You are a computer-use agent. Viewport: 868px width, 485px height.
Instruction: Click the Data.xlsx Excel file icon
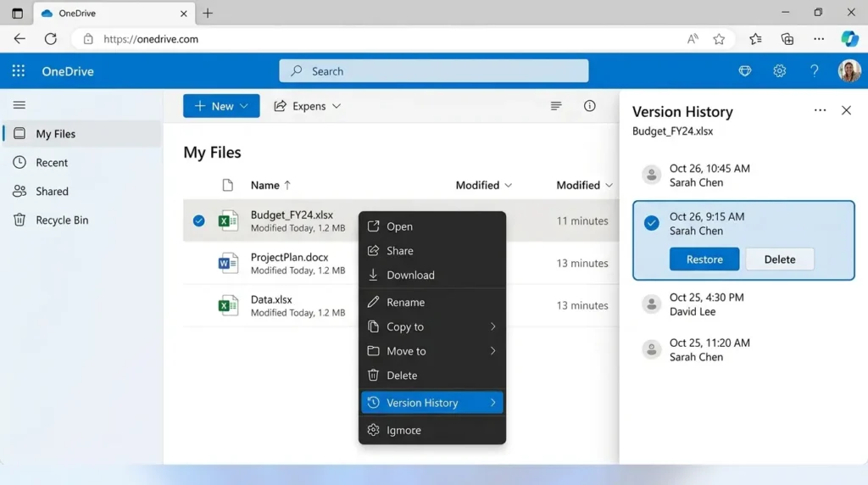tap(228, 305)
